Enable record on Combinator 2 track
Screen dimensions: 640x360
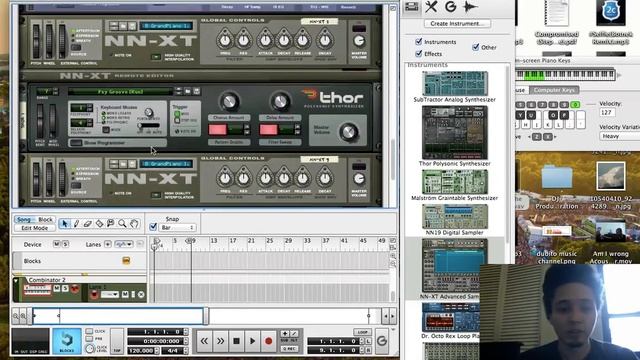tap(75, 289)
